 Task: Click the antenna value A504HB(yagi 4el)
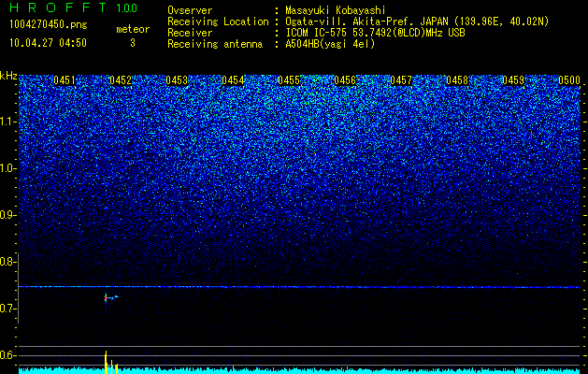[330, 44]
